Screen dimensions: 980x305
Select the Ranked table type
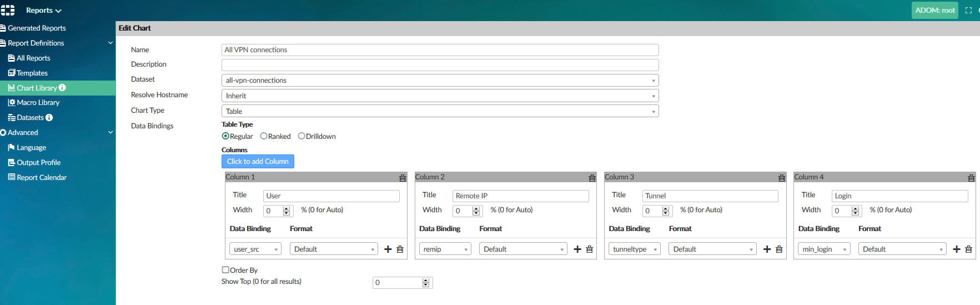coord(264,136)
